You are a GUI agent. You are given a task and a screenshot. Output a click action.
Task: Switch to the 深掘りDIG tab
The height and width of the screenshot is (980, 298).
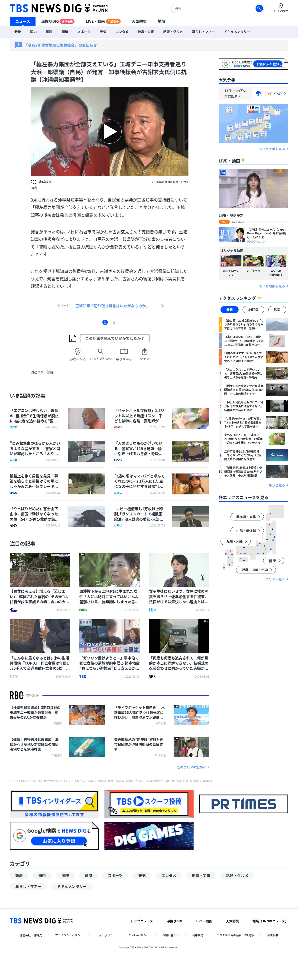point(58,21)
